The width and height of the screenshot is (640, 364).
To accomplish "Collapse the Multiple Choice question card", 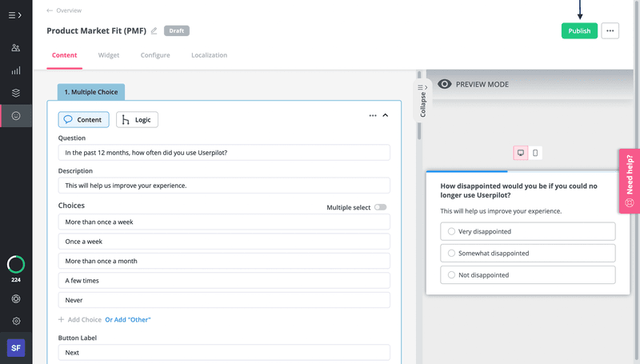I will (386, 115).
